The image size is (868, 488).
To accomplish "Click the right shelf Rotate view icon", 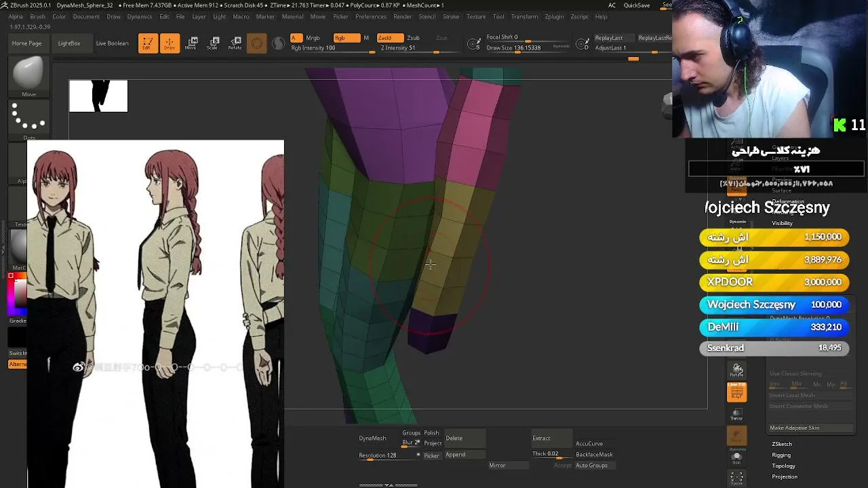I will point(737,370).
